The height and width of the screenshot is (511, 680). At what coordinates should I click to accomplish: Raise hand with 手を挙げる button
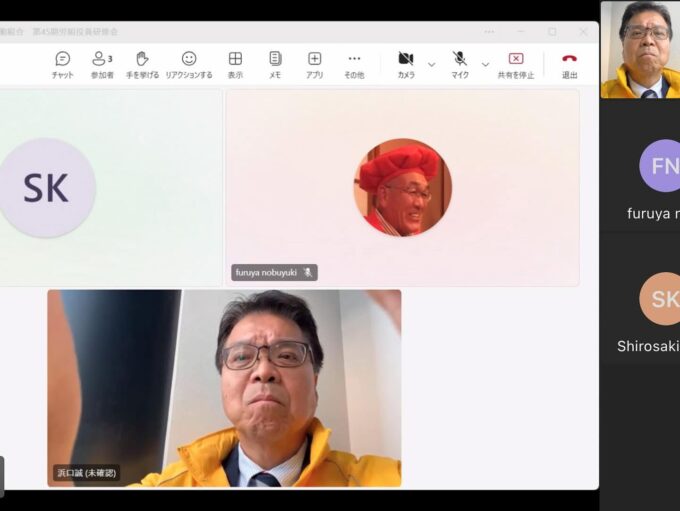(142, 65)
